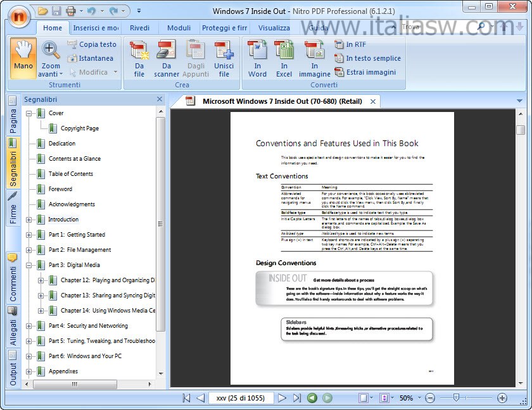Image resolution: width=532 pixels, height=410 pixels.
Task: Click the Undo arrow icon
Action: (x=91, y=11)
